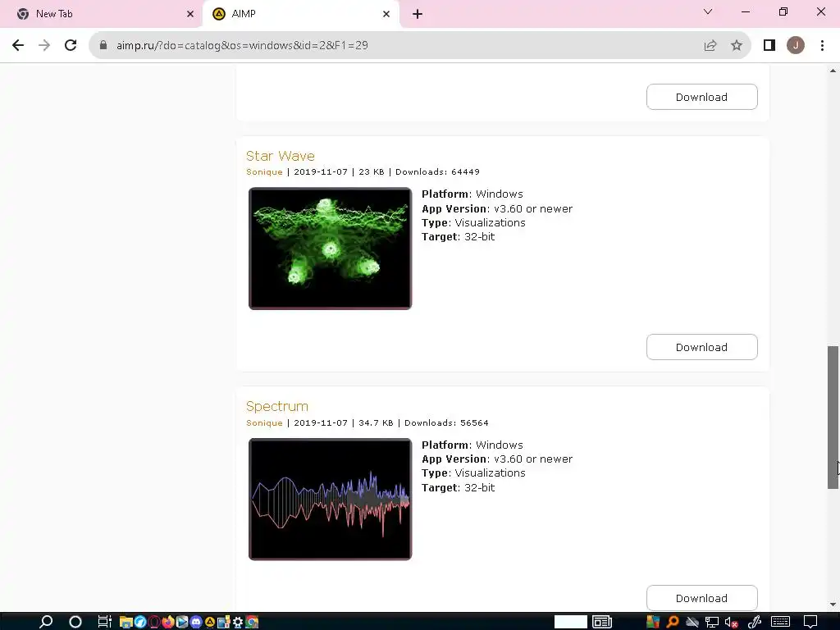Open Windows taskbar search
840x630 pixels.
coord(46,622)
